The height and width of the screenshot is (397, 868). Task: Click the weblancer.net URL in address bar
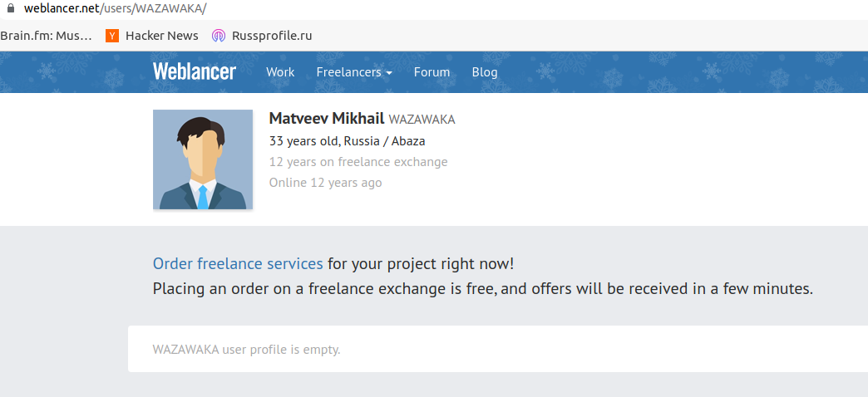click(115, 9)
